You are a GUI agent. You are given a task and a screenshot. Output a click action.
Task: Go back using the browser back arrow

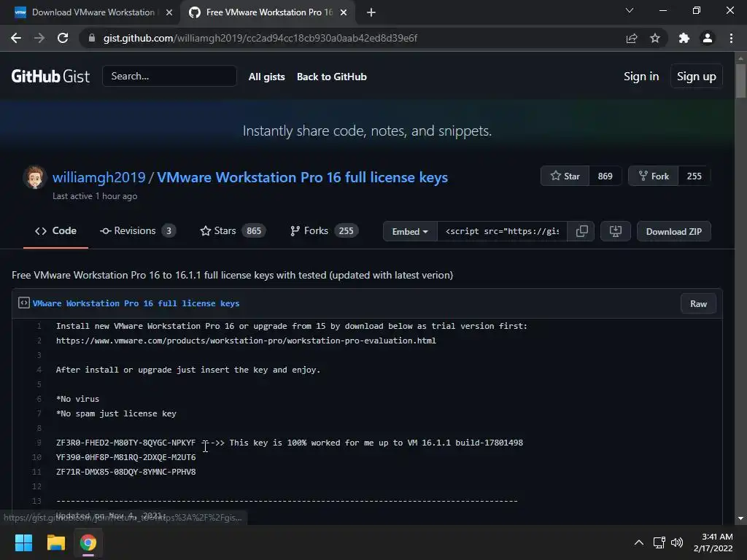[16, 38]
